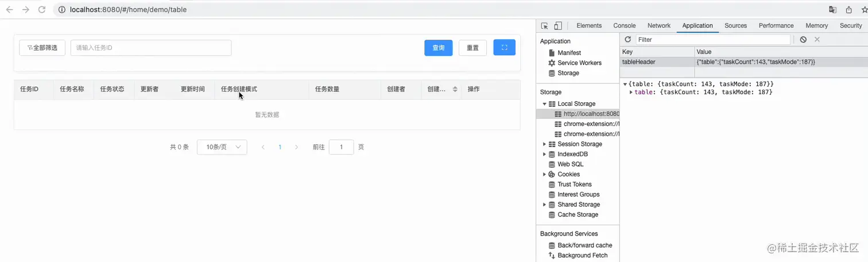Activate DevTools inspect element picker

click(x=545, y=26)
